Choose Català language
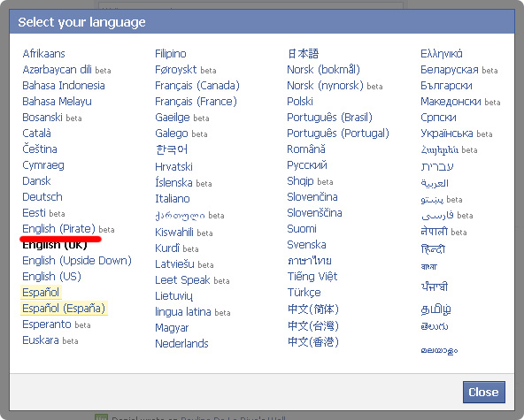524x420 pixels. (37, 134)
